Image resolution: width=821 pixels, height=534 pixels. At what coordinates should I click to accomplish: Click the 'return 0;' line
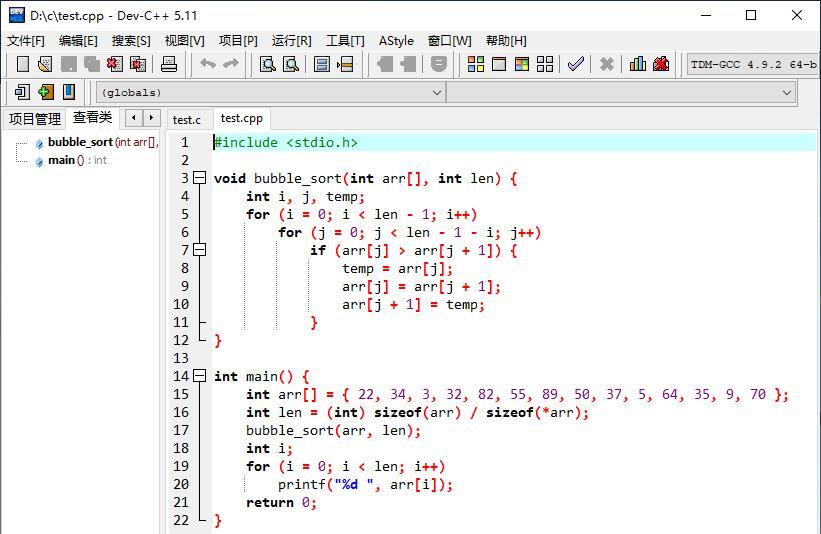[282, 503]
